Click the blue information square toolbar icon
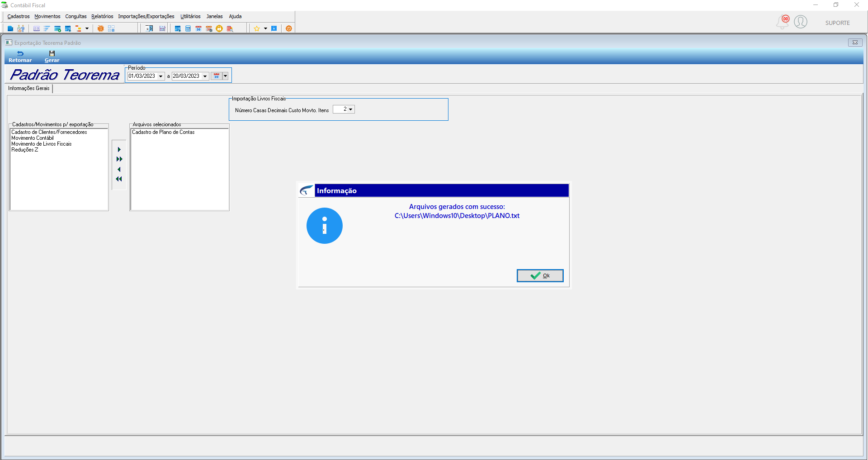 click(274, 28)
